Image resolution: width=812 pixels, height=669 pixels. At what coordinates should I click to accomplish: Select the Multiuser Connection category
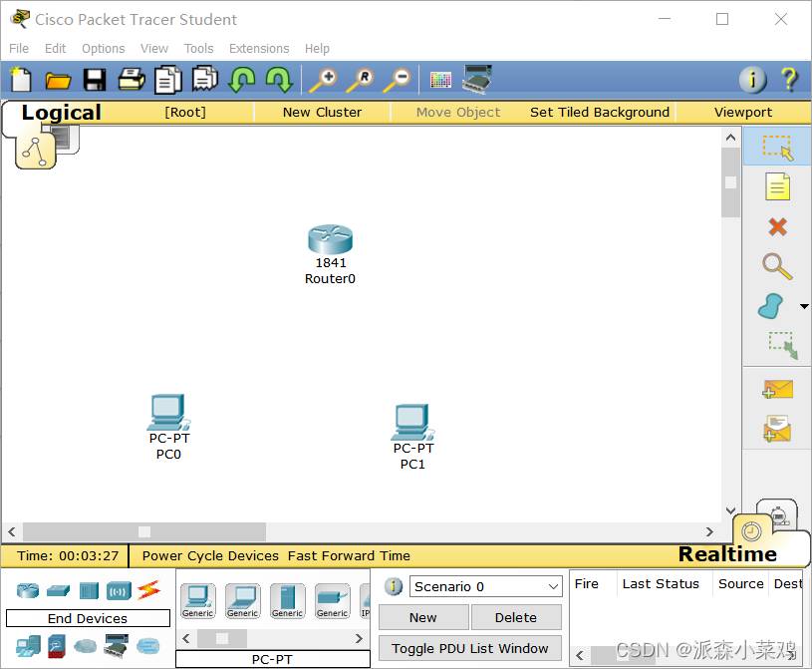click(148, 646)
